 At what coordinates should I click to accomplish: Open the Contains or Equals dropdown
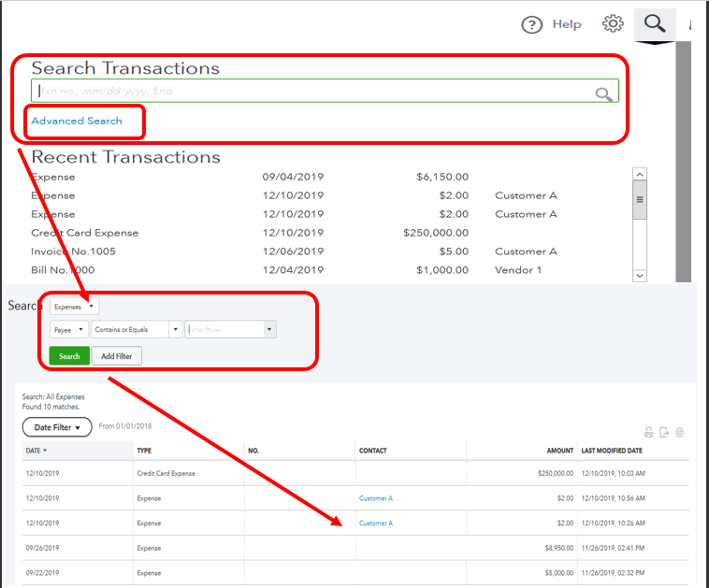137,329
